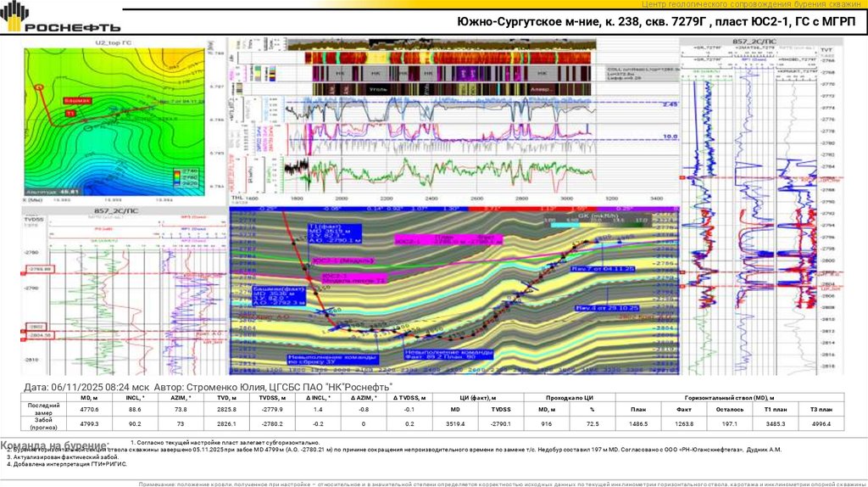The width and height of the screenshot is (868, 487).
Task: Click the red 'Башмак' label on the structure map
Action: pyautogui.click(x=77, y=101)
